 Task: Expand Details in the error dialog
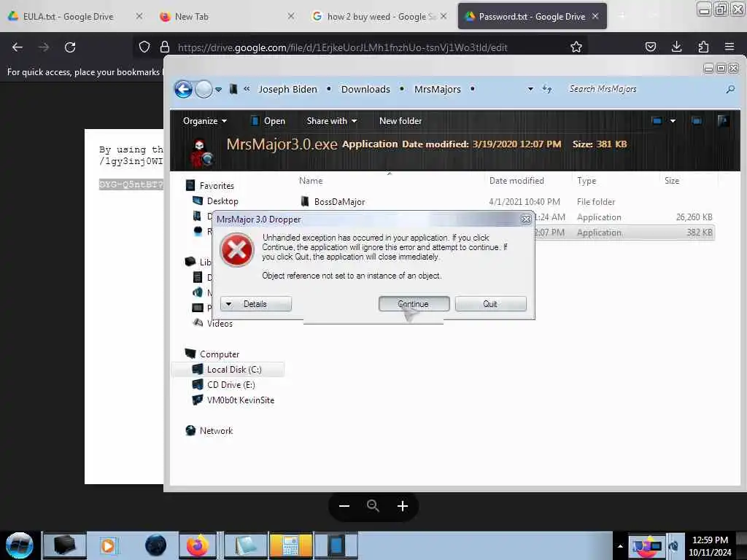tap(256, 304)
